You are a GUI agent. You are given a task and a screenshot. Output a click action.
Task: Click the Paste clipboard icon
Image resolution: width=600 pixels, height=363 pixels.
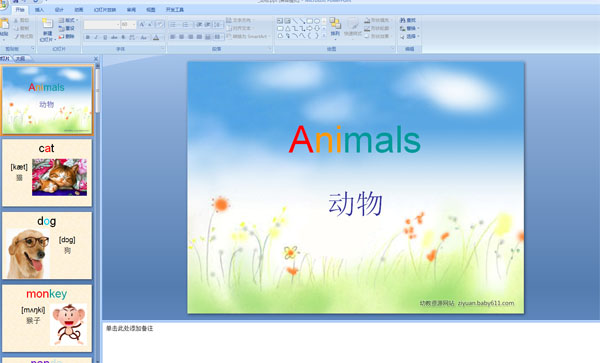point(4,24)
